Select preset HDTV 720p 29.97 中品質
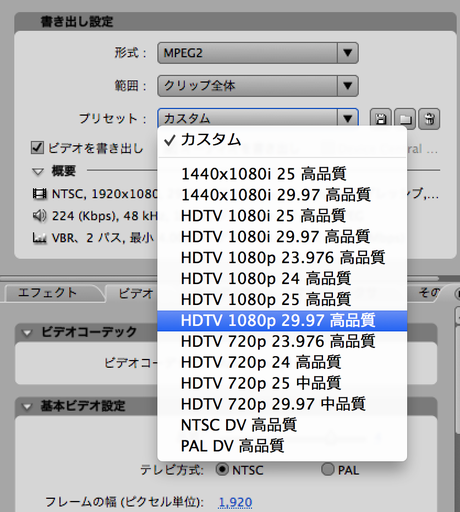This screenshot has width=460, height=512. (x=282, y=404)
